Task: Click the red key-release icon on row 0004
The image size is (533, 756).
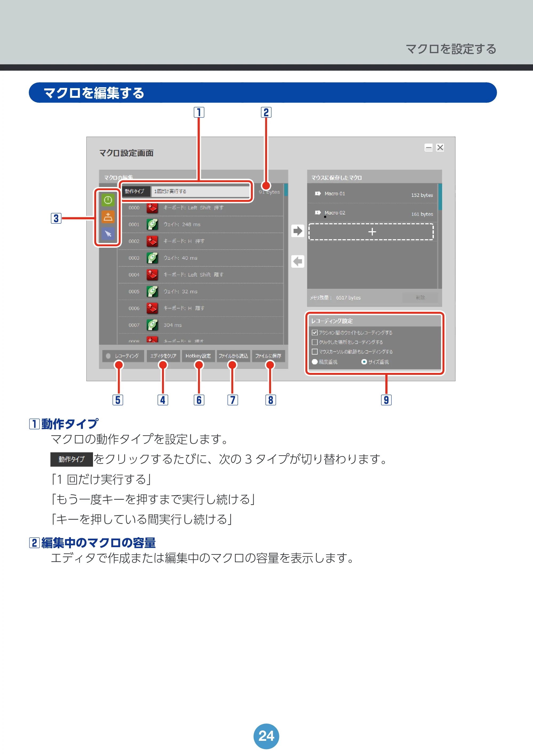Action: pyautogui.click(x=152, y=275)
